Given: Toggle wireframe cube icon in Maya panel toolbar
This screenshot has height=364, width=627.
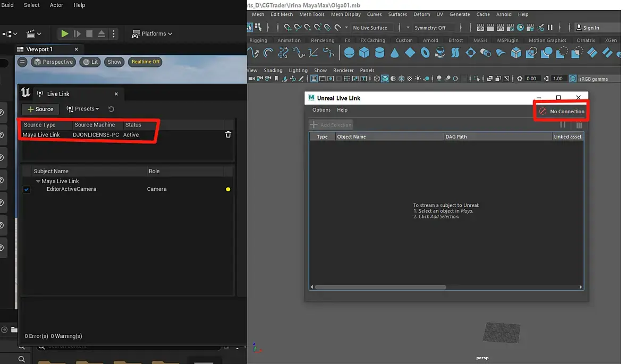Looking at the screenshot, I should (376, 79).
